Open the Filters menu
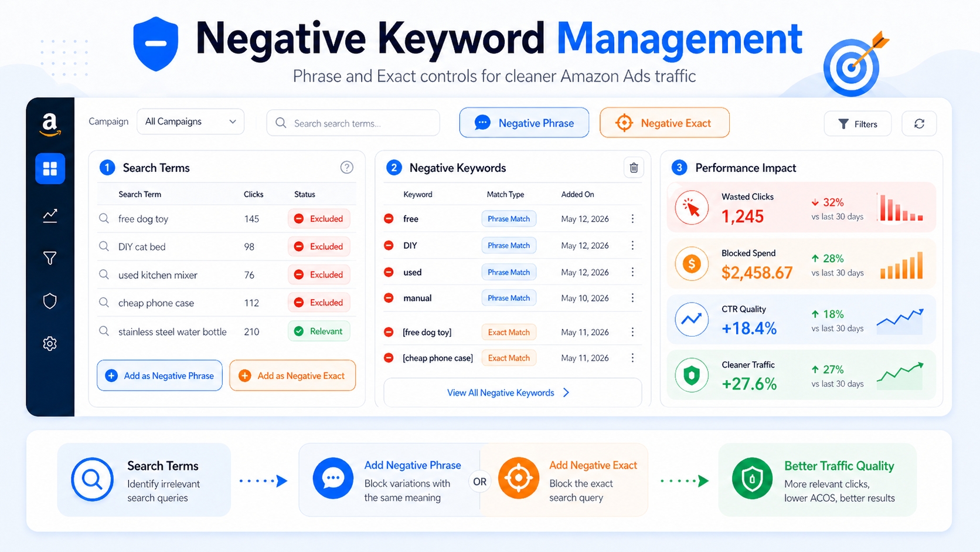Image resolution: width=980 pixels, height=552 pixels. [857, 123]
